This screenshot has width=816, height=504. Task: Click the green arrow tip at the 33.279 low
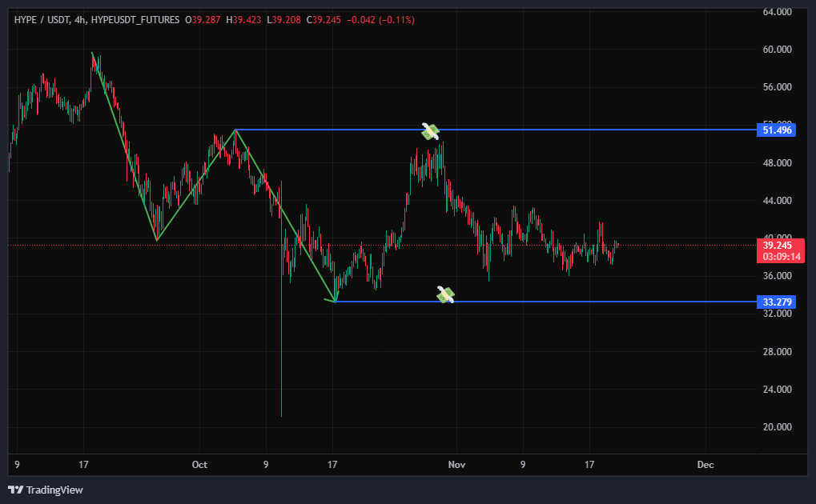click(335, 301)
